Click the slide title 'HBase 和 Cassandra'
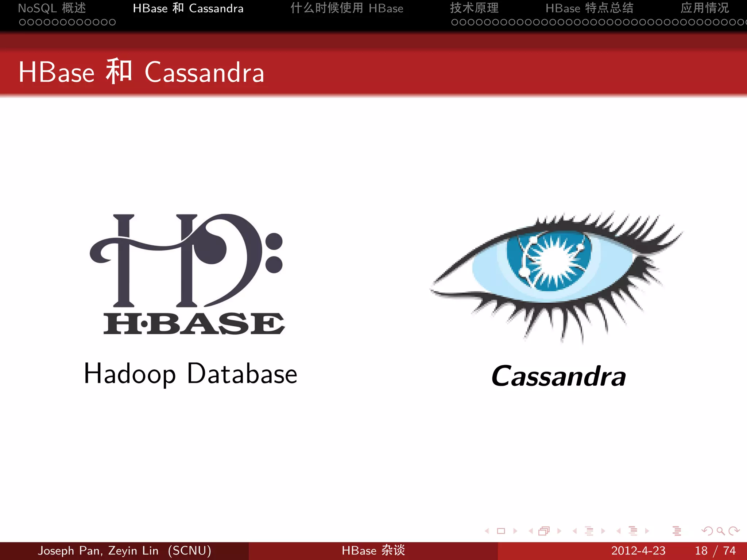The height and width of the screenshot is (560, 747). point(141,72)
